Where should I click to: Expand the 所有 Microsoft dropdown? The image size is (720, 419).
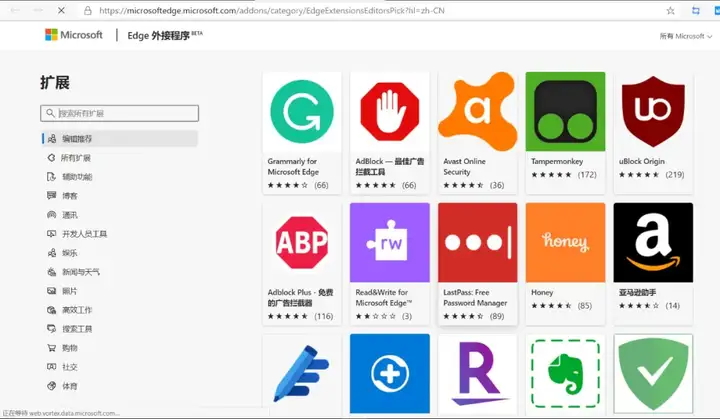tap(686, 36)
